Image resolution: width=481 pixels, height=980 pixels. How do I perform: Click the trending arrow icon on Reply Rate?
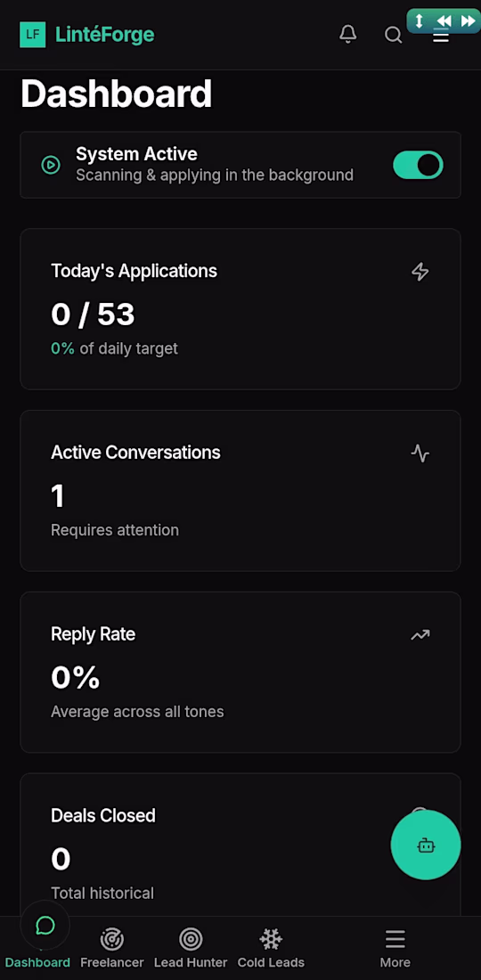click(x=420, y=635)
